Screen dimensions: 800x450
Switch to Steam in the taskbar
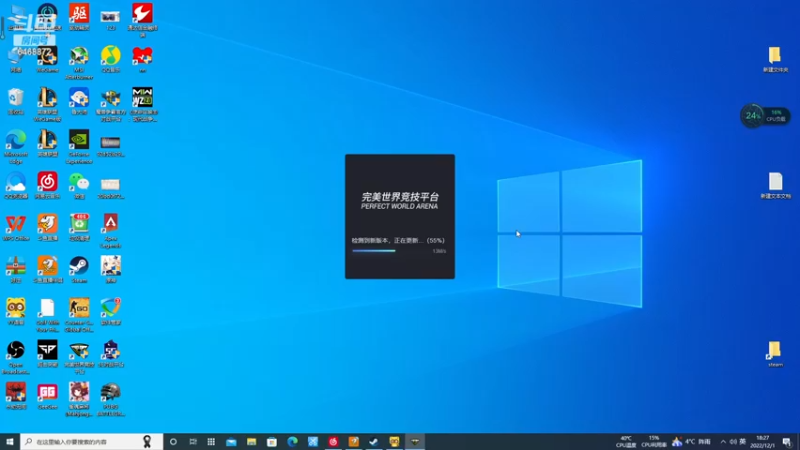(x=374, y=441)
